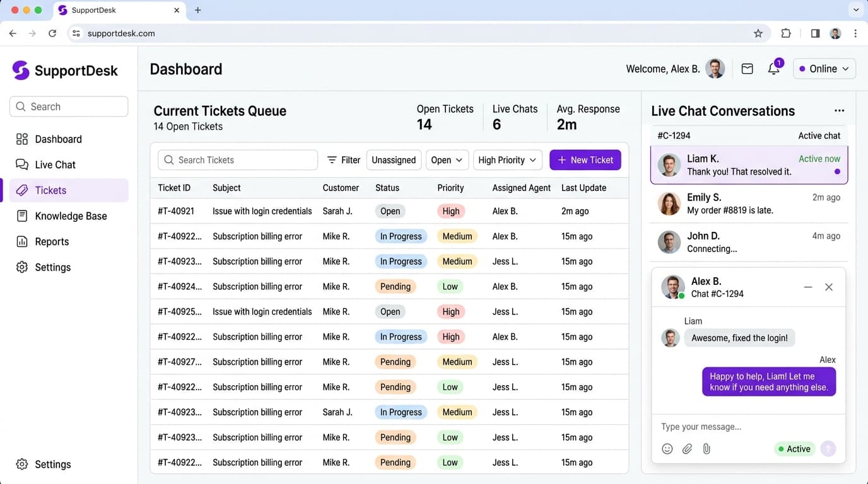Toggle the Unassigned filter chip

(394, 160)
